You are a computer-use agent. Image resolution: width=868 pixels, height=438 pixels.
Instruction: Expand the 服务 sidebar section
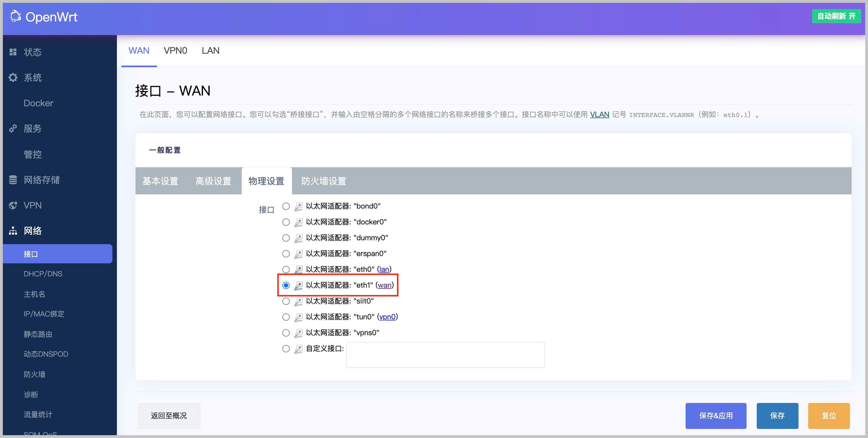point(33,129)
